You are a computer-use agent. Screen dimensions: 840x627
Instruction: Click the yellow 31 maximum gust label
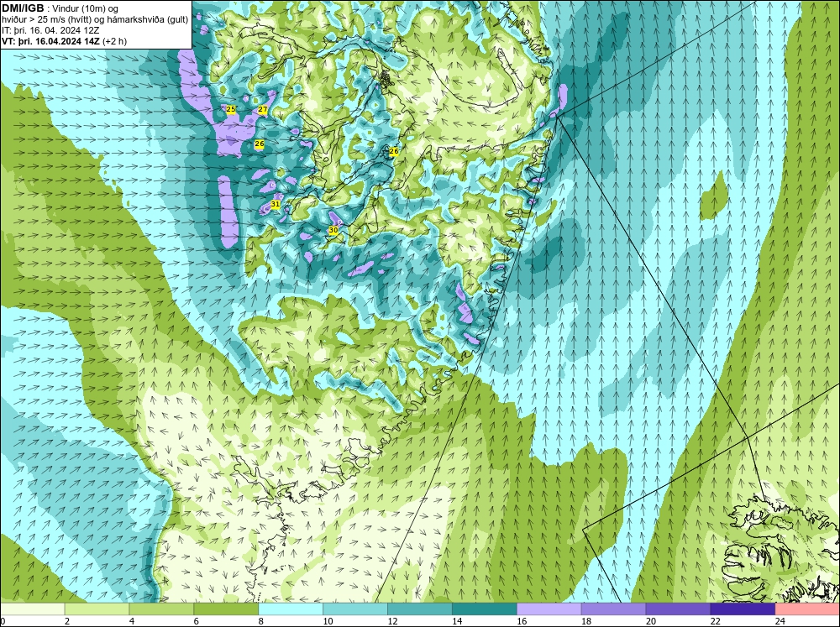click(276, 204)
